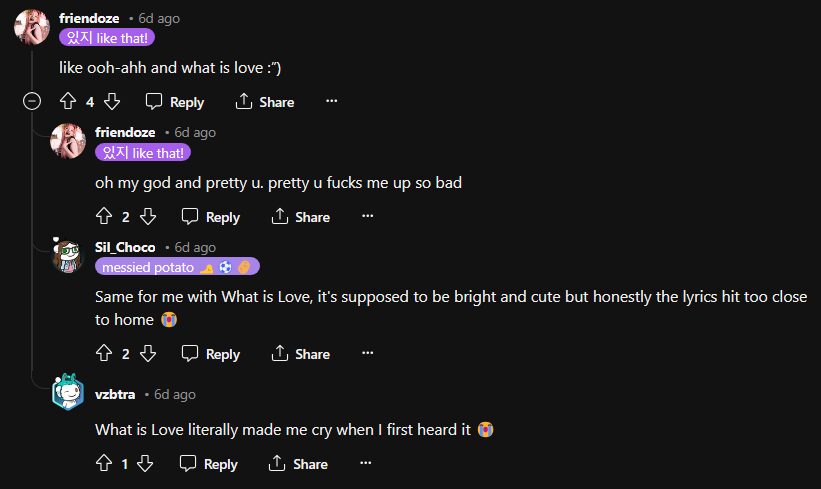
Task: Open vzbtra's username link
Action: [116, 394]
